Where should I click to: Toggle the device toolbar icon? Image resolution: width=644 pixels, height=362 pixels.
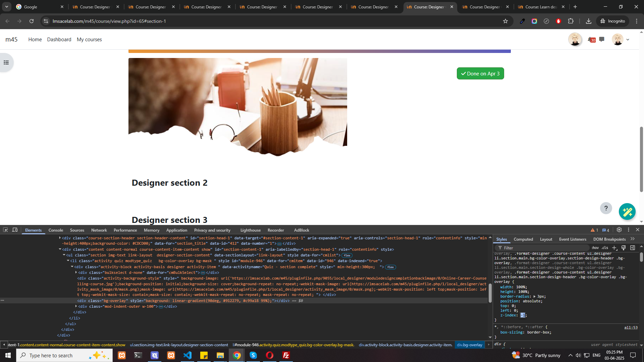15,230
